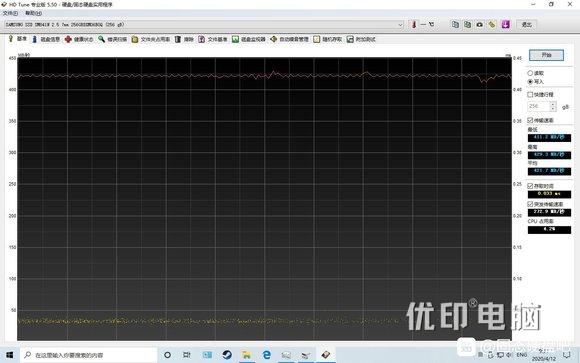The height and width of the screenshot is (363, 580).
Task: Open the Error scan tab with magnifier
Action: tap(112, 39)
